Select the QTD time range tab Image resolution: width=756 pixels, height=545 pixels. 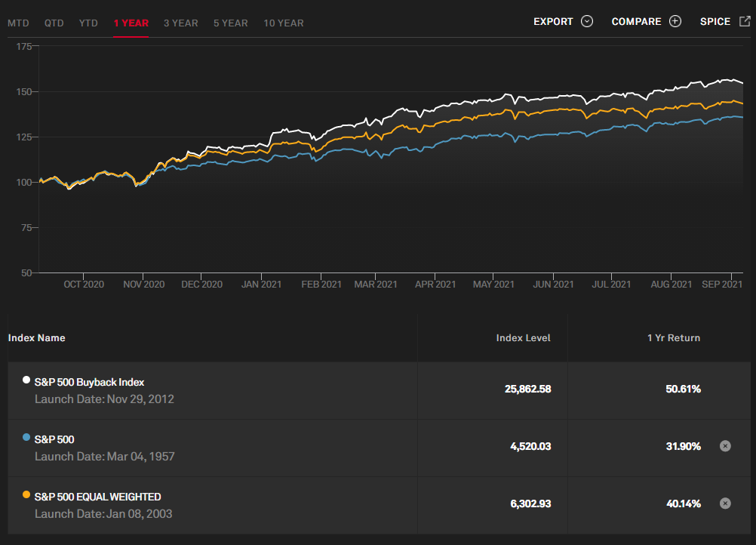54,23
